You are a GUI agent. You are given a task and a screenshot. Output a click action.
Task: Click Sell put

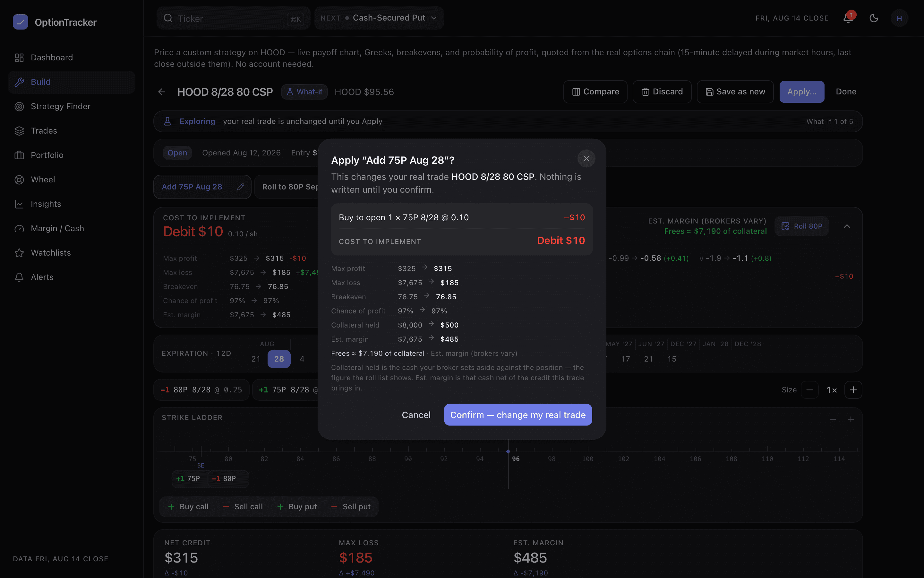[x=350, y=506]
